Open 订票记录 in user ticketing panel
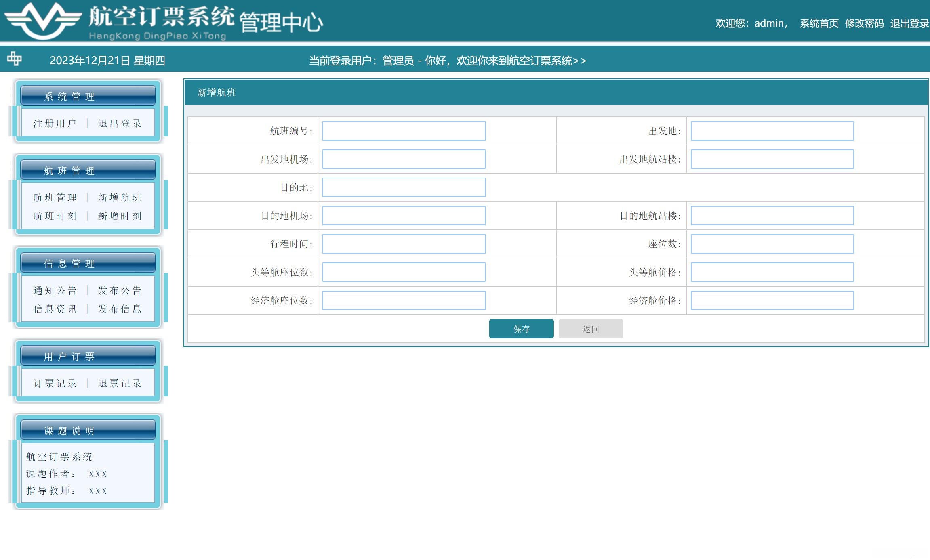930x560 pixels. point(55,383)
